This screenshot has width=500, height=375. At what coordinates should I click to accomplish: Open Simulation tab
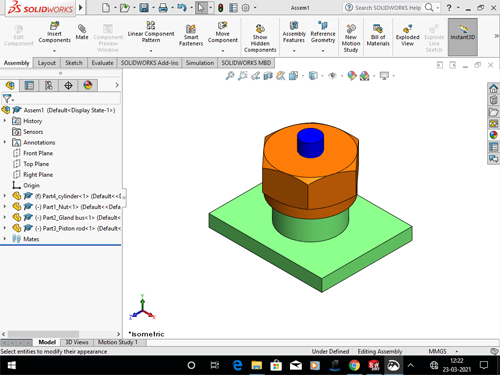(200, 63)
